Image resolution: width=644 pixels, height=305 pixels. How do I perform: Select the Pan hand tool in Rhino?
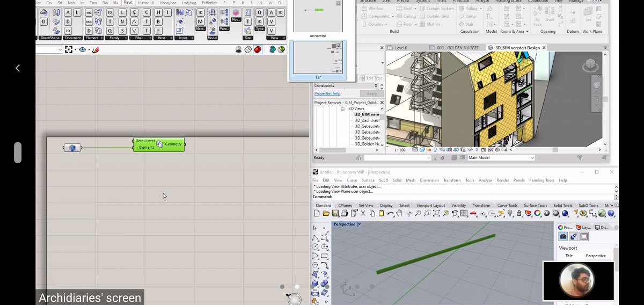pos(399,214)
